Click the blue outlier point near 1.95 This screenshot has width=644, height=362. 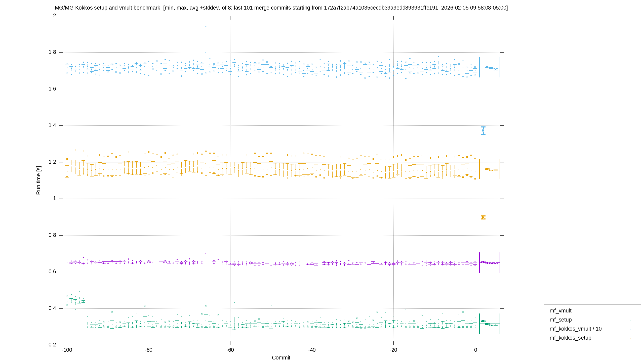pos(206,26)
